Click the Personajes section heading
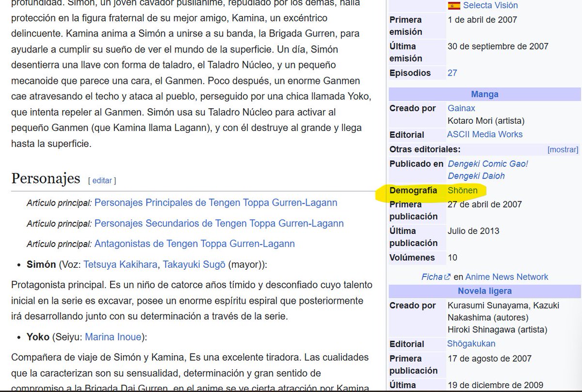 tap(46, 179)
